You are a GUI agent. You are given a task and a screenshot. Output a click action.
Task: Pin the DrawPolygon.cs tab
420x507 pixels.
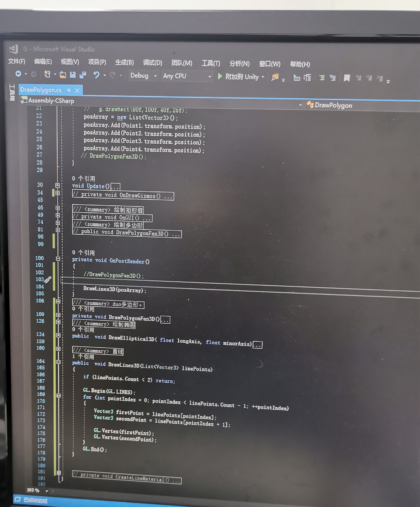(x=69, y=90)
